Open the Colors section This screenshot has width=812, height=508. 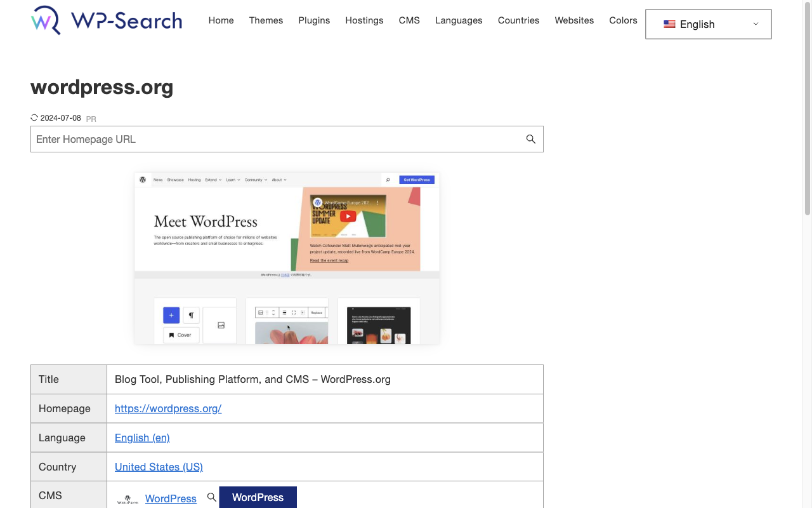click(x=623, y=20)
